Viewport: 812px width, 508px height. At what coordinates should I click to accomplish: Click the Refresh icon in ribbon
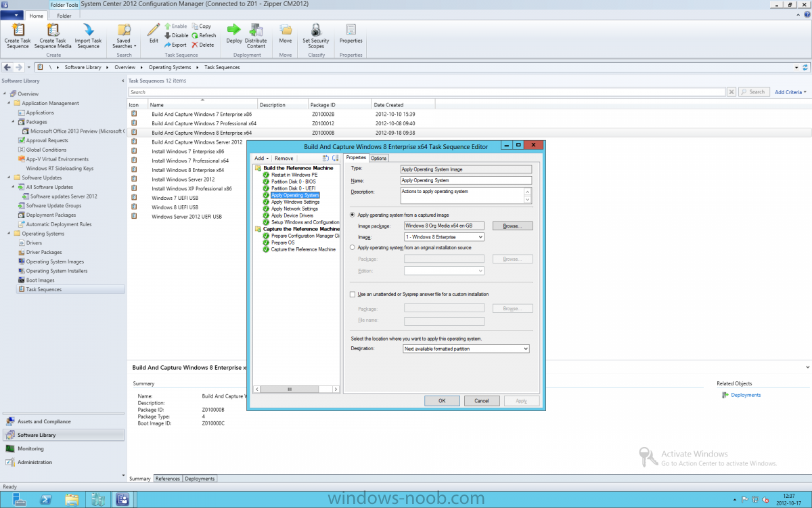[195, 35]
